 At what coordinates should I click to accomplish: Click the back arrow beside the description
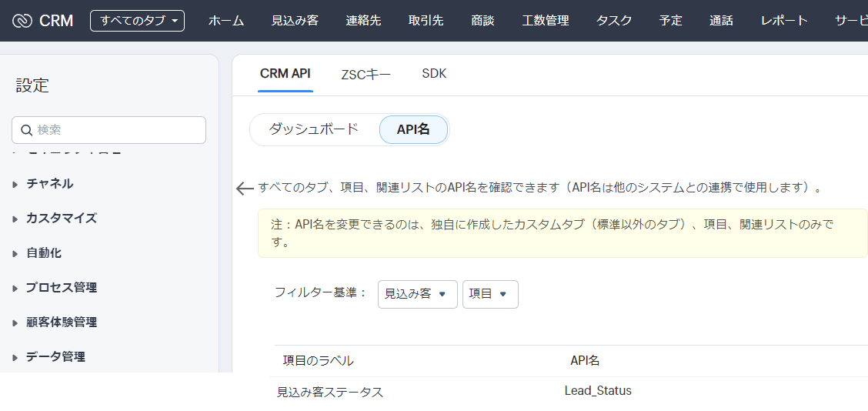tap(245, 189)
